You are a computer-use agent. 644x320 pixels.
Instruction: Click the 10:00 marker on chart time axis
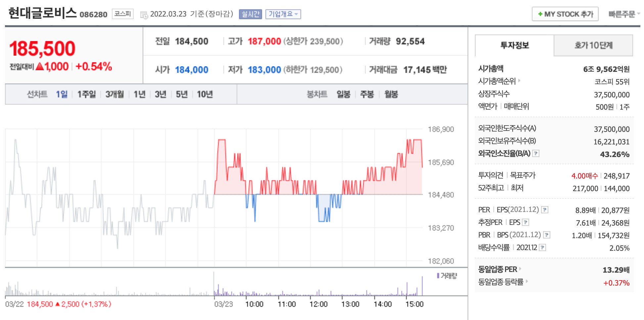click(x=254, y=304)
